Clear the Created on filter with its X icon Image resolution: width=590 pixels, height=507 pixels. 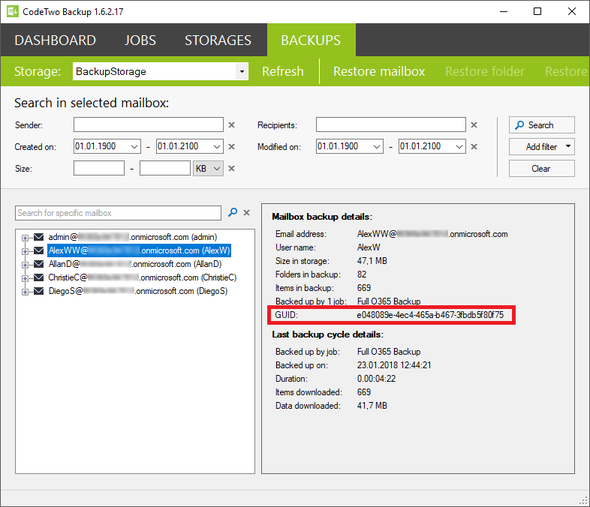pyautogui.click(x=232, y=146)
